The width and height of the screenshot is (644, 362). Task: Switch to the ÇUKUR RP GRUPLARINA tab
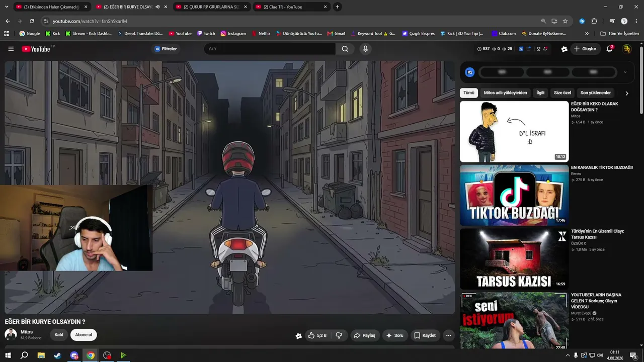click(211, 7)
